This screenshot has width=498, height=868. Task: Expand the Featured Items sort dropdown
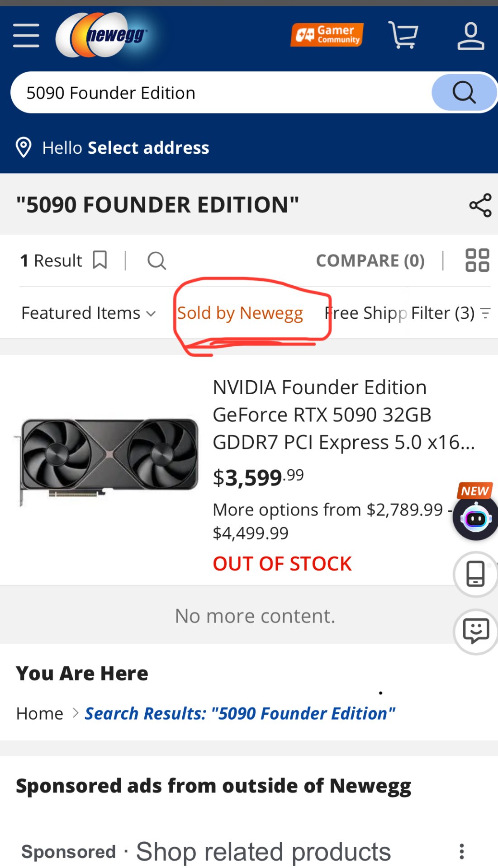[89, 313]
